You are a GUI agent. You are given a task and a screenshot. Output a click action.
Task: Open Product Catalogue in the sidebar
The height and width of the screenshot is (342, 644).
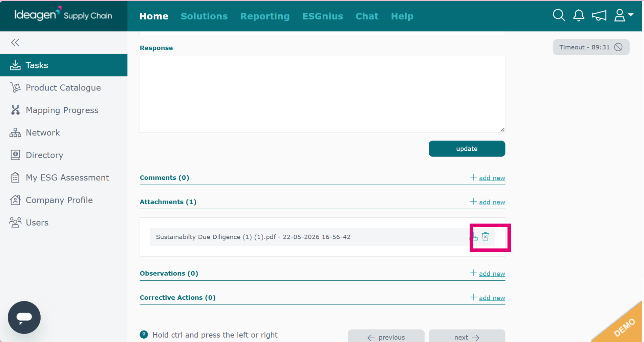[x=64, y=88]
